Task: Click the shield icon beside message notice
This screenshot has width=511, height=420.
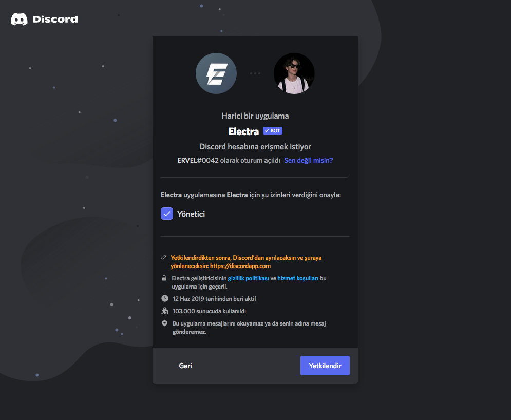Action: (x=164, y=323)
